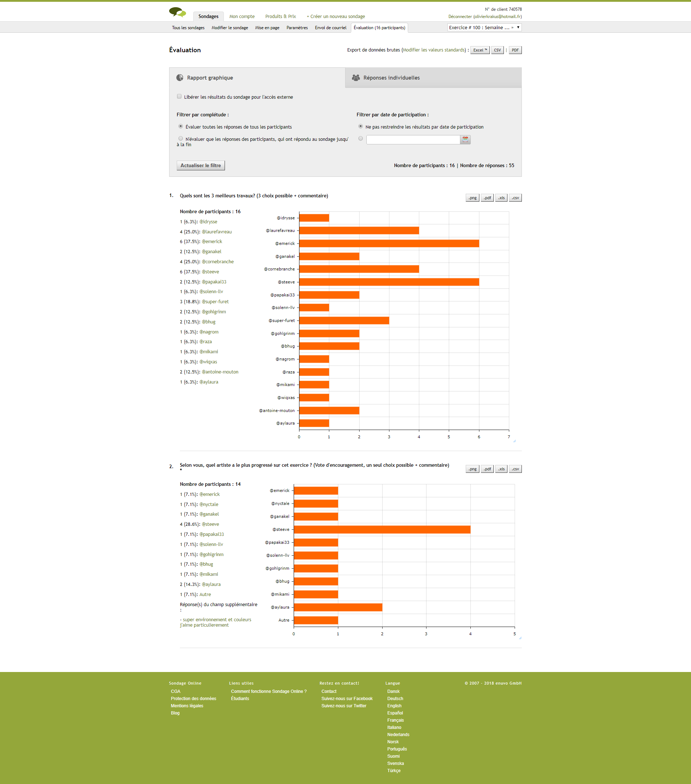Click @antoine-mouton in question 1 list

click(220, 372)
